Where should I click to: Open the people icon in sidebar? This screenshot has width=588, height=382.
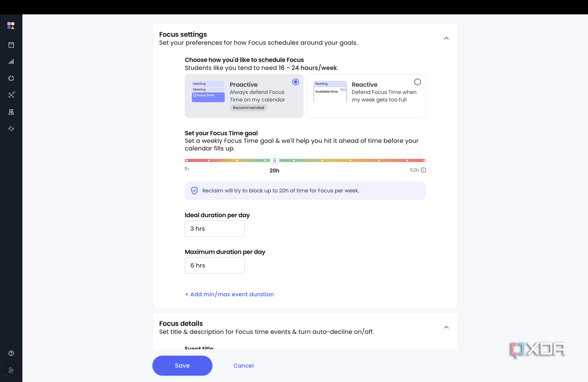11,112
